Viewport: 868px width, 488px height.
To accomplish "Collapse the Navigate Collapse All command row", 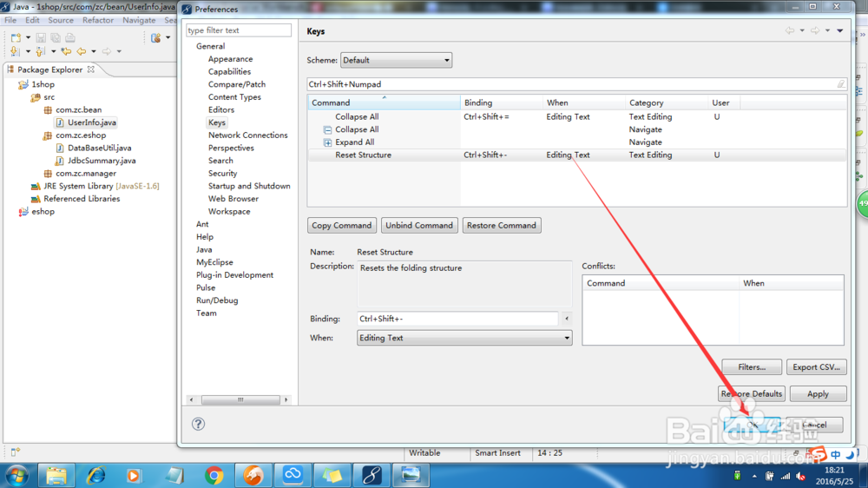I will (x=328, y=129).
